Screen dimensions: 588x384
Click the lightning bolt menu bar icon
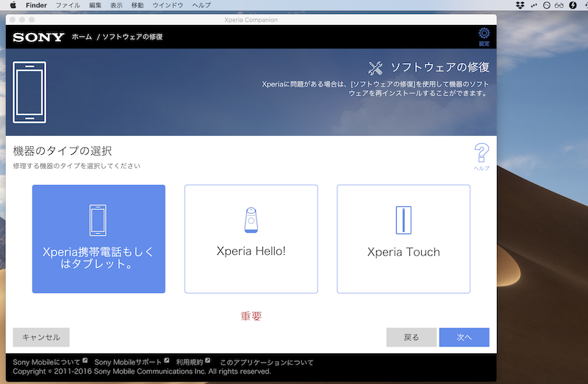(573, 5)
